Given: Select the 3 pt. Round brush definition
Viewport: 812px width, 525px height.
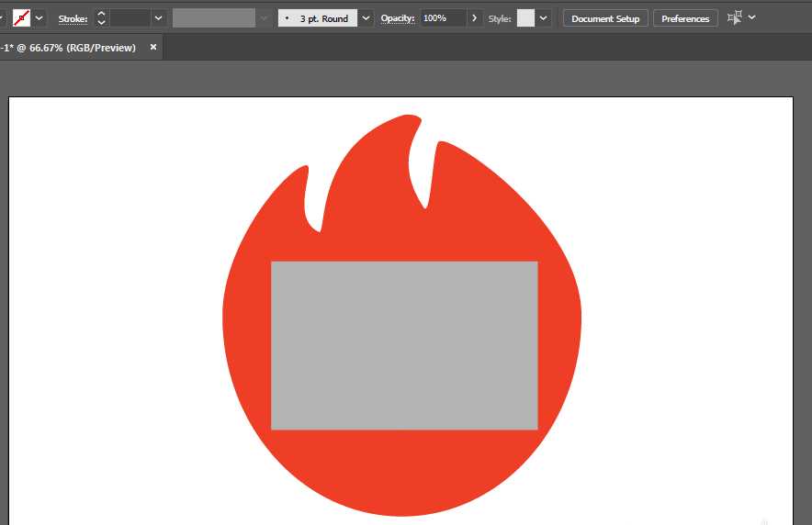Looking at the screenshot, I should click(318, 18).
